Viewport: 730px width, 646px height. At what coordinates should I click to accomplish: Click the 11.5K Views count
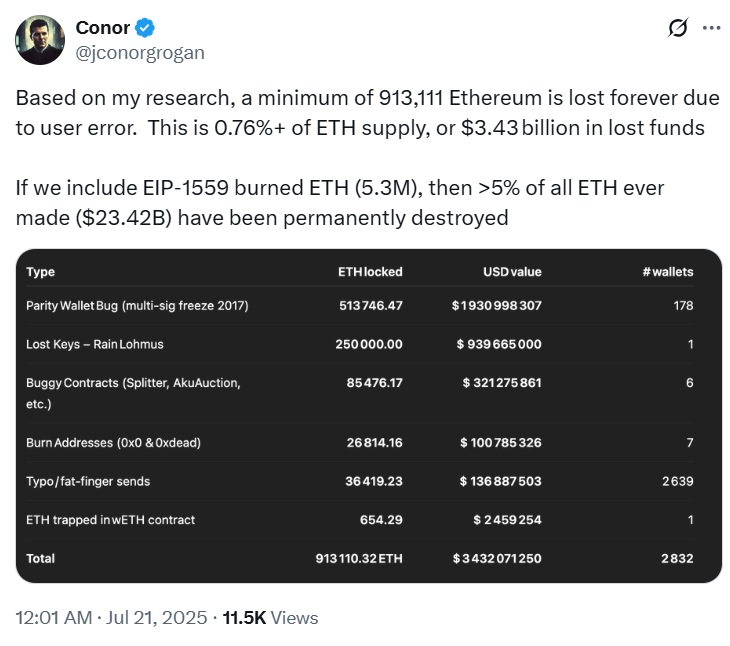270,618
